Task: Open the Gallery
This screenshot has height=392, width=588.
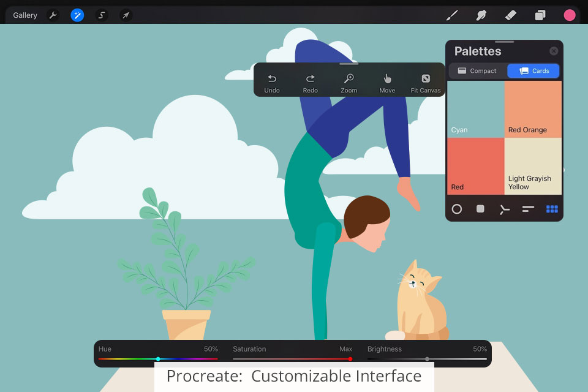Action: point(25,15)
